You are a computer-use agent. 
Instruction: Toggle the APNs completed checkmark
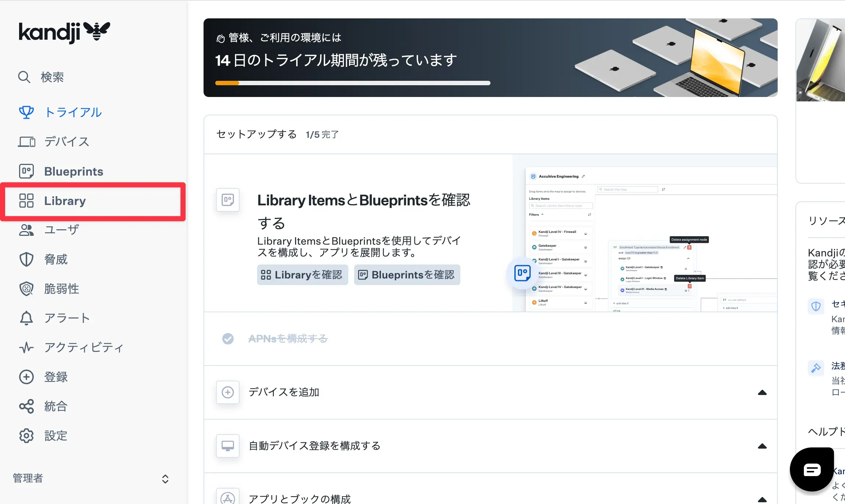(228, 339)
